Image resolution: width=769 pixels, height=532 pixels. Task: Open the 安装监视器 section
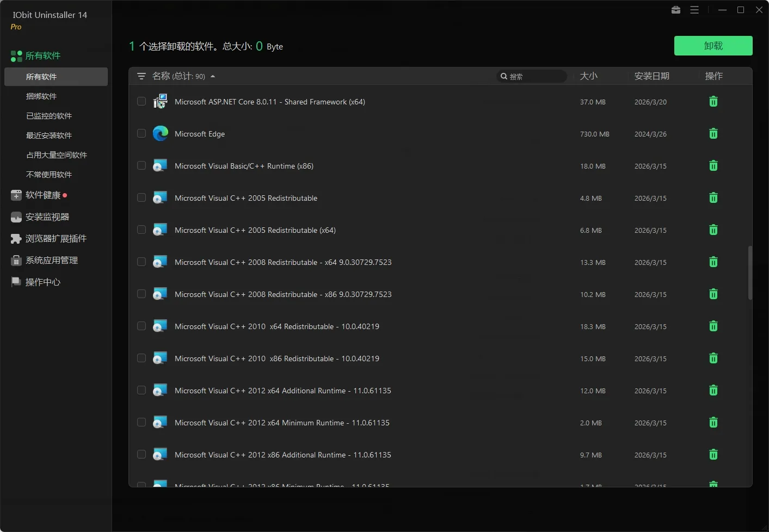[x=47, y=216]
